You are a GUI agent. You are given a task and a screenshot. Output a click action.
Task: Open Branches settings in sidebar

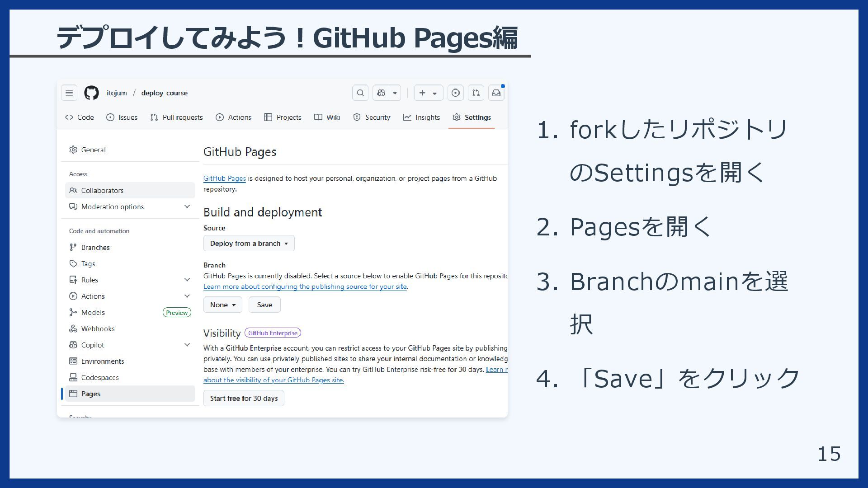[130, 248]
